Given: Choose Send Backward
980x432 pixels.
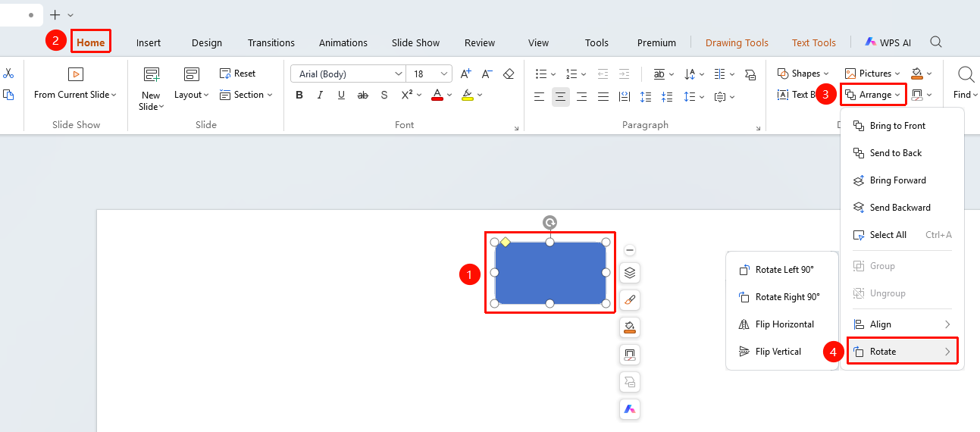Looking at the screenshot, I should click(x=902, y=208).
